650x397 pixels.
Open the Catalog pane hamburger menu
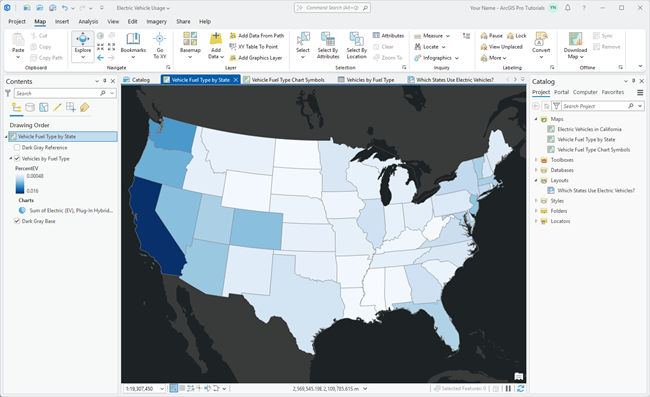click(640, 92)
